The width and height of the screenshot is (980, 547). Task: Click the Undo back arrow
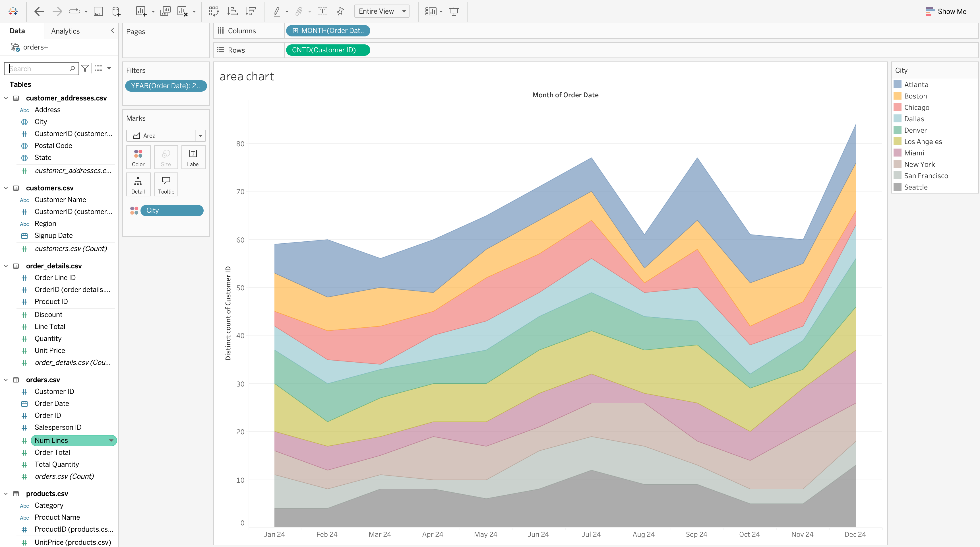coord(39,11)
